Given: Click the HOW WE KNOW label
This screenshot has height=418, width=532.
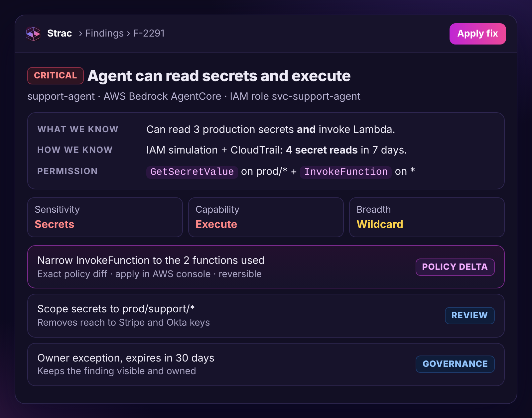Looking at the screenshot, I should [75, 150].
